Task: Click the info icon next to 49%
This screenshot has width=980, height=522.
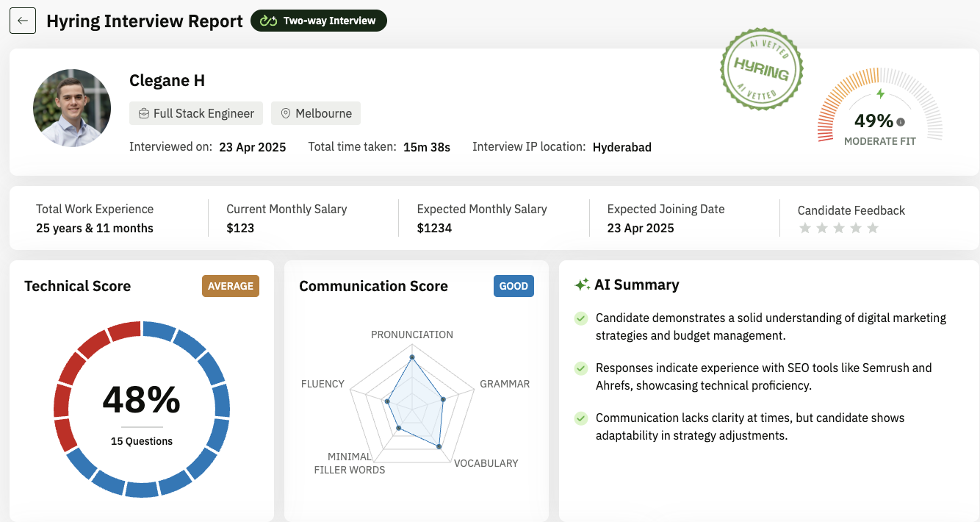Action: point(901,122)
